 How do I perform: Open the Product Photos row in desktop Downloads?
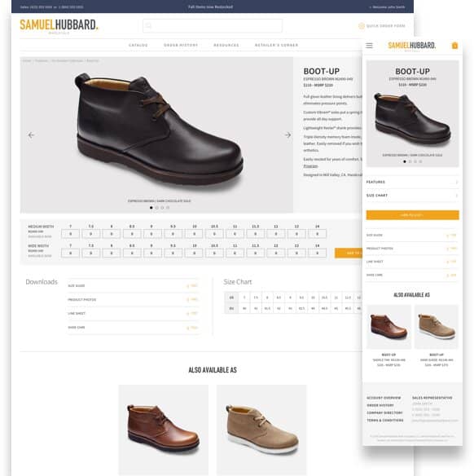coord(133,299)
